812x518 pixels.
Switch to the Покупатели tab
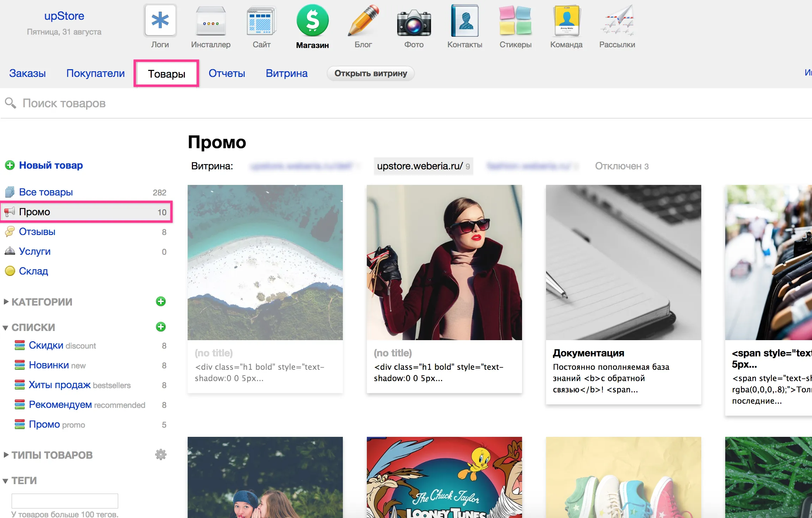96,73
